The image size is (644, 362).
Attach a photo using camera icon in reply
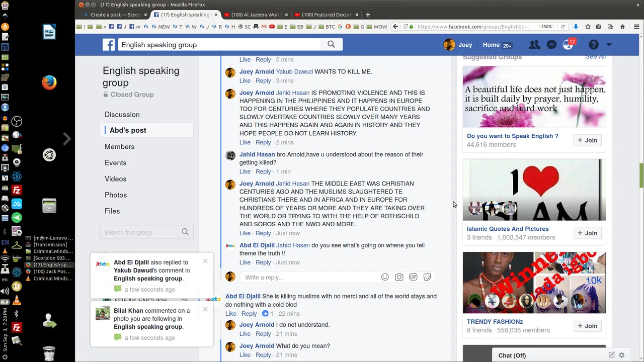(399, 277)
